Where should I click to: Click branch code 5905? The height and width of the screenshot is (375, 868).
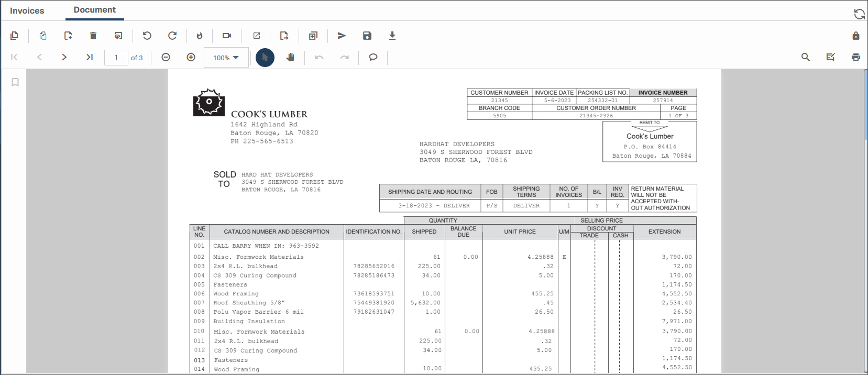click(x=500, y=116)
